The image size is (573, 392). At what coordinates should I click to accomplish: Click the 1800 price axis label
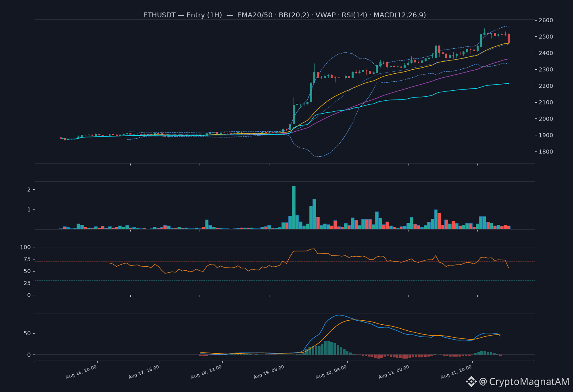click(545, 152)
